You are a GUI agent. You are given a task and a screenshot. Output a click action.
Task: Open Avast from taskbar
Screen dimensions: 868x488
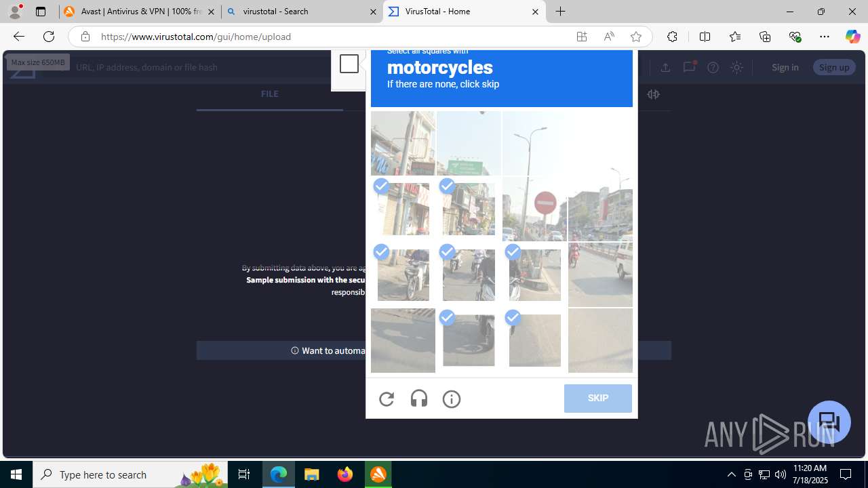(x=378, y=474)
